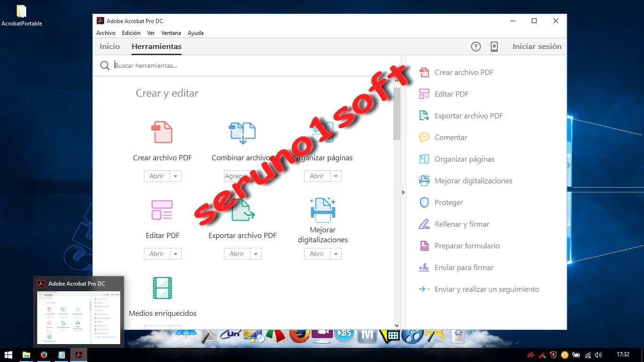Open the Enviar para firmar tool
Image resolution: width=644 pixels, height=362 pixels.
[x=456, y=267]
